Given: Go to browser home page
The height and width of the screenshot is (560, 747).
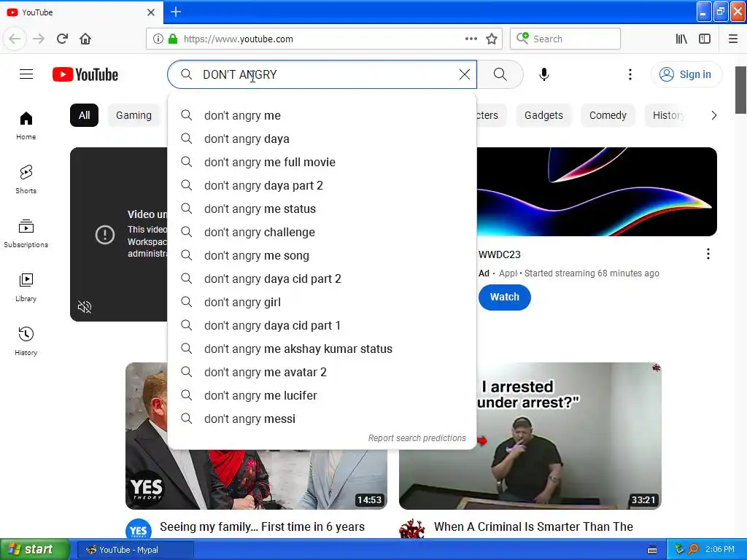Looking at the screenshot, I should click(85, 39).
